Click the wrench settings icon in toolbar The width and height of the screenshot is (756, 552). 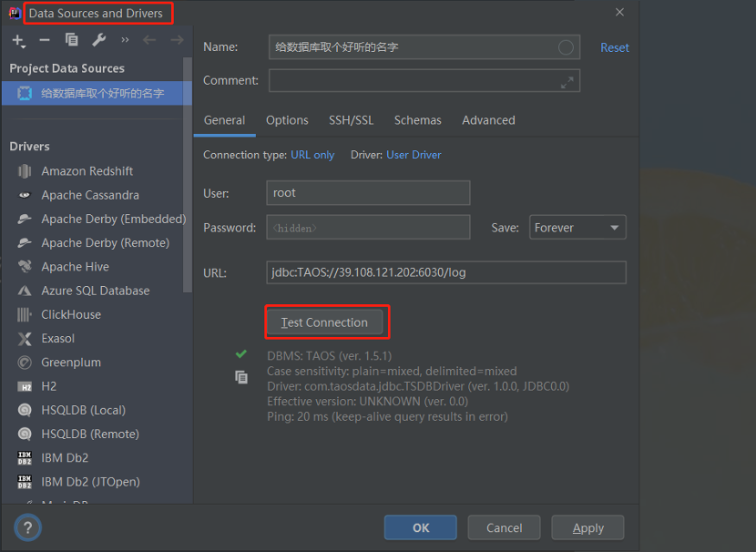[99, 40]
